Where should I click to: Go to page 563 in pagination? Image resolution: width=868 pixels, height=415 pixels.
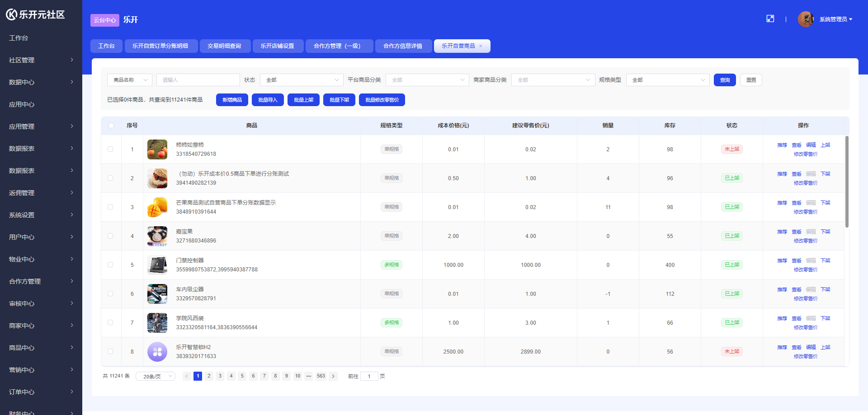[x=321, y=376]
